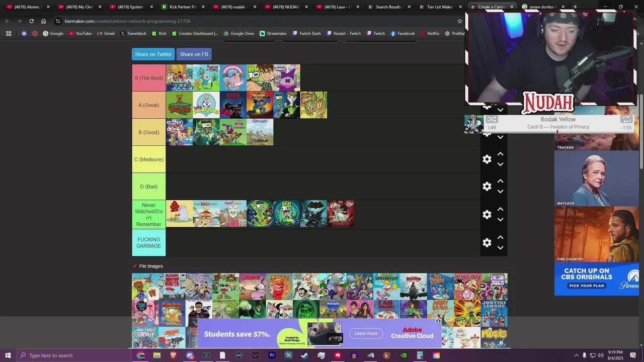Screen dimensions: 644x362
Task: Open Streamlabs bookmark
Action: (x=273, y=34)
